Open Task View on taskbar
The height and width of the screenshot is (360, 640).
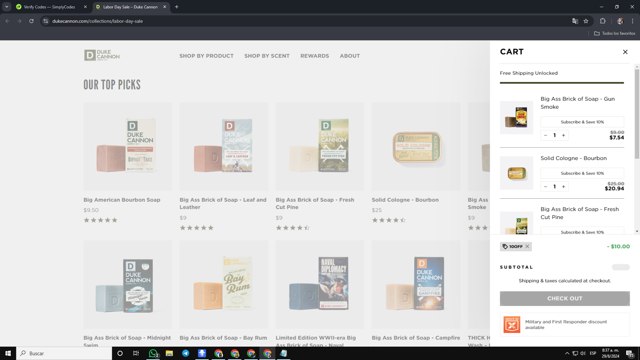pos(136,353)
